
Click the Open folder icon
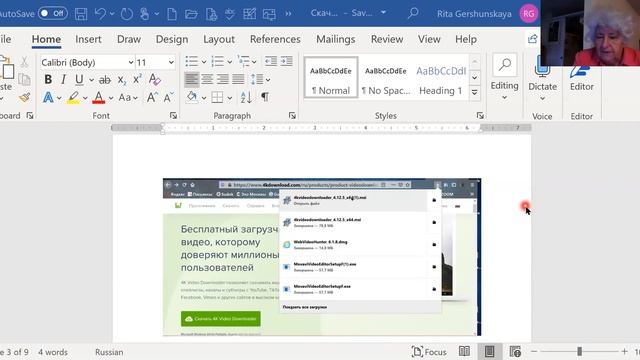191,14
